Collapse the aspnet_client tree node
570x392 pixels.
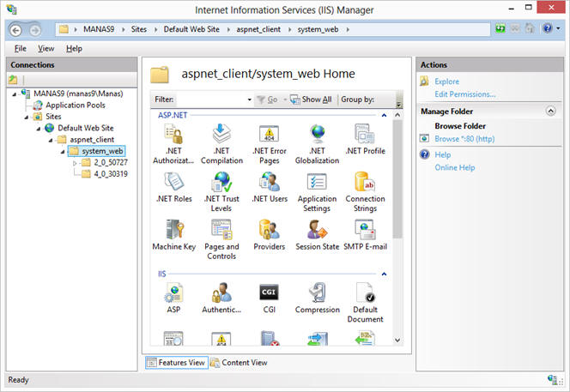[x=51, y=140]
